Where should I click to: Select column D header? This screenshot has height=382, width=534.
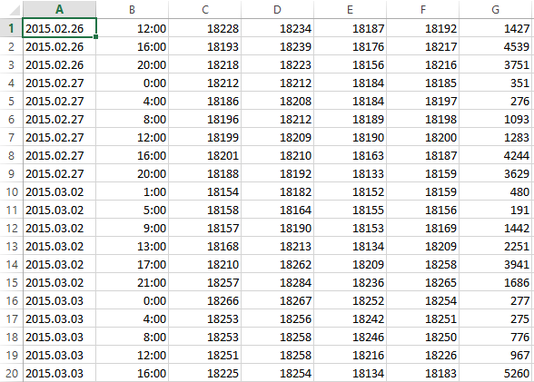(278, 9)
